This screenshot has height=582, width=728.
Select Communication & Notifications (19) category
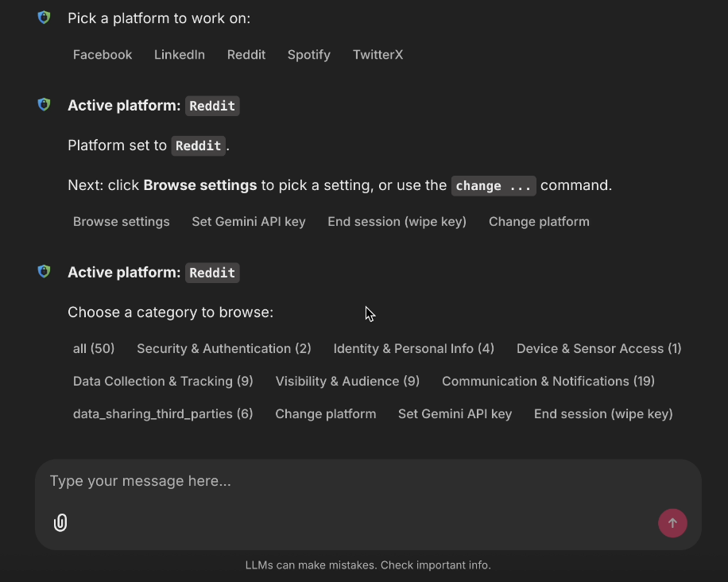548,381
